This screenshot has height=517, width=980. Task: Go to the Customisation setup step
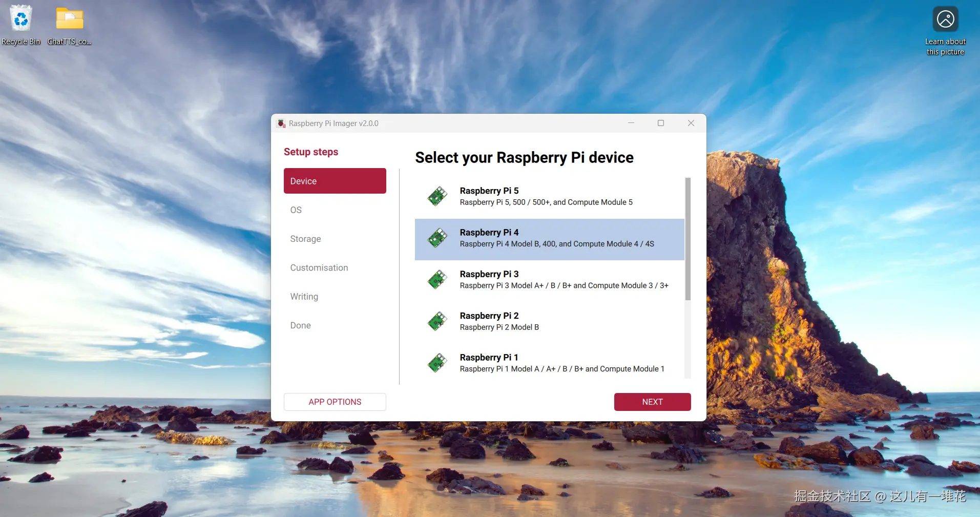[x=335, y=267]
